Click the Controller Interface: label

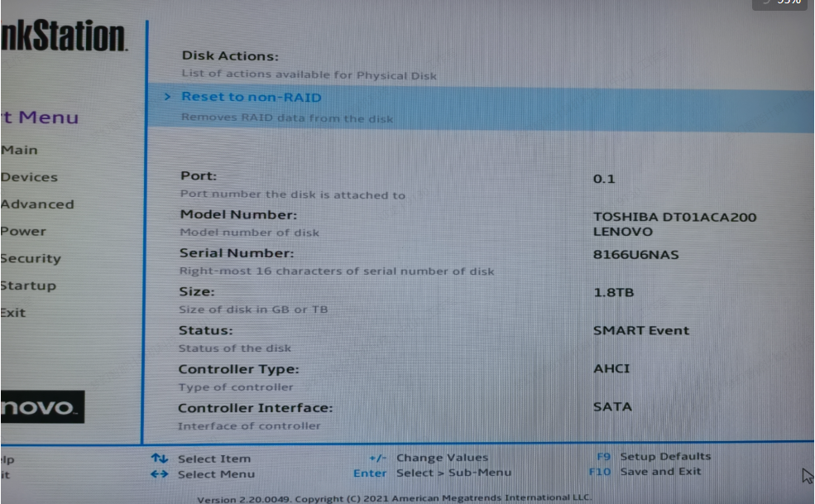click(255, 407)
